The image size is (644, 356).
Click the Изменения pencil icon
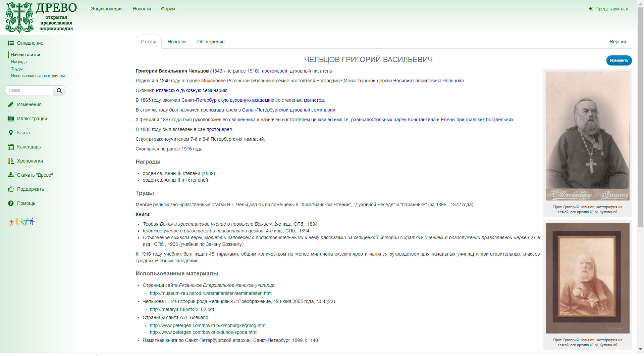tap(11, 104)
